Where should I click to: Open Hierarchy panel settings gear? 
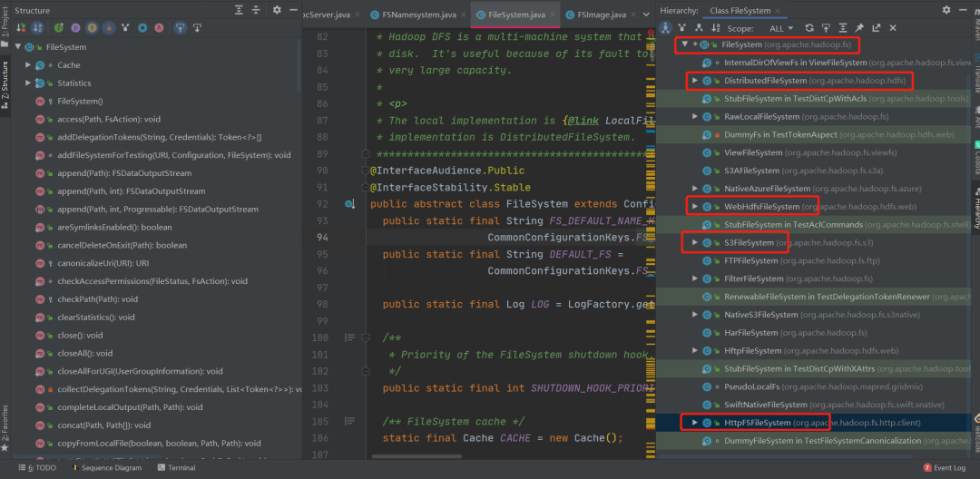(946, 10)
